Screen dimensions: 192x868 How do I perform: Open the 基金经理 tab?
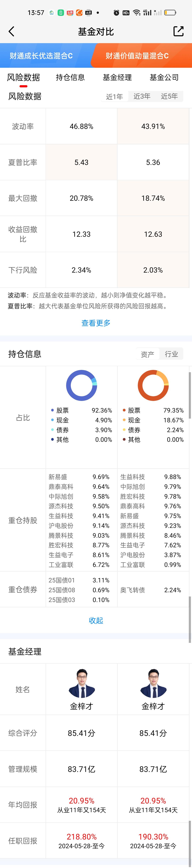pyautogui.click(x=117, y=78)
